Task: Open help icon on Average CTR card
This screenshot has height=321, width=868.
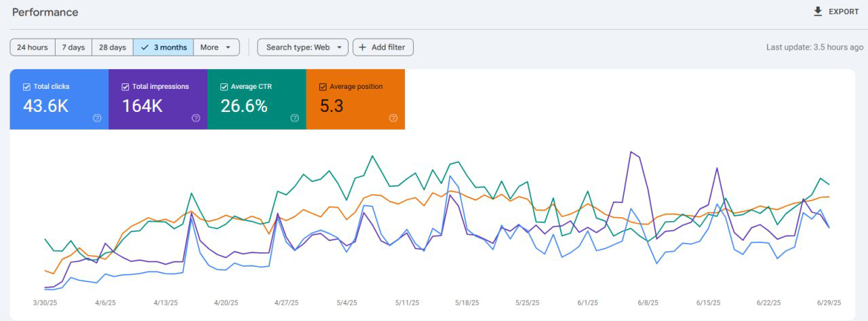Action: pos(295,118)
